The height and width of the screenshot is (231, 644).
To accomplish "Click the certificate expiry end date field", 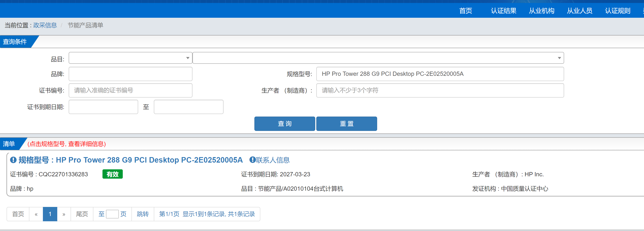I will 188,107.
